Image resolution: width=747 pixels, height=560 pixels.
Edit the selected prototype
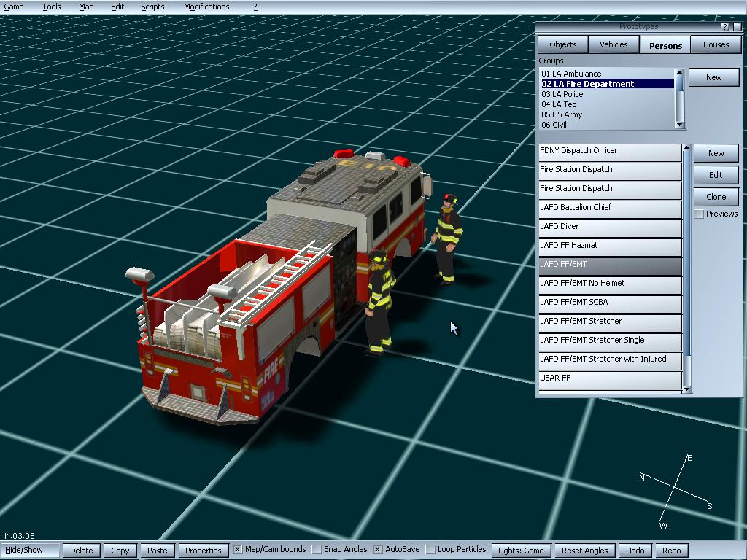coord(716,175)
